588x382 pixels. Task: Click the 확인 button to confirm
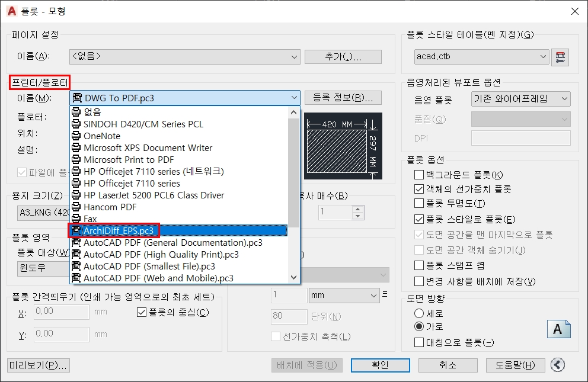point(380,365)
